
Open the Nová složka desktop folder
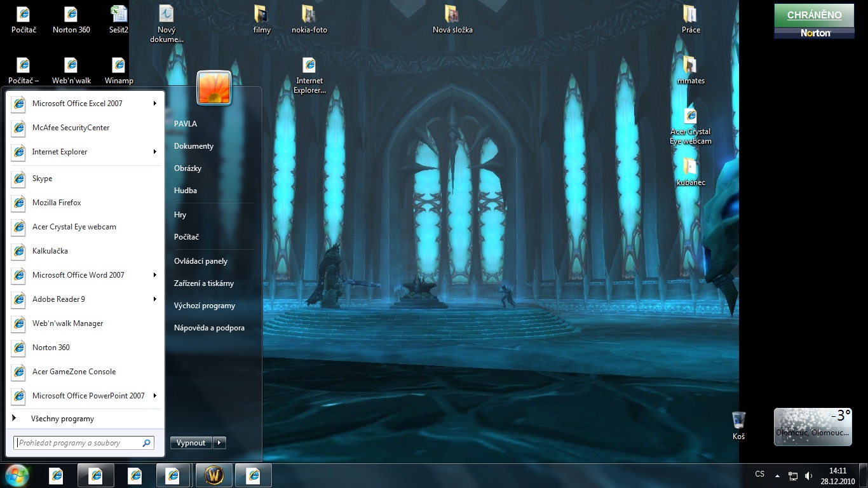tap(452, 19)
